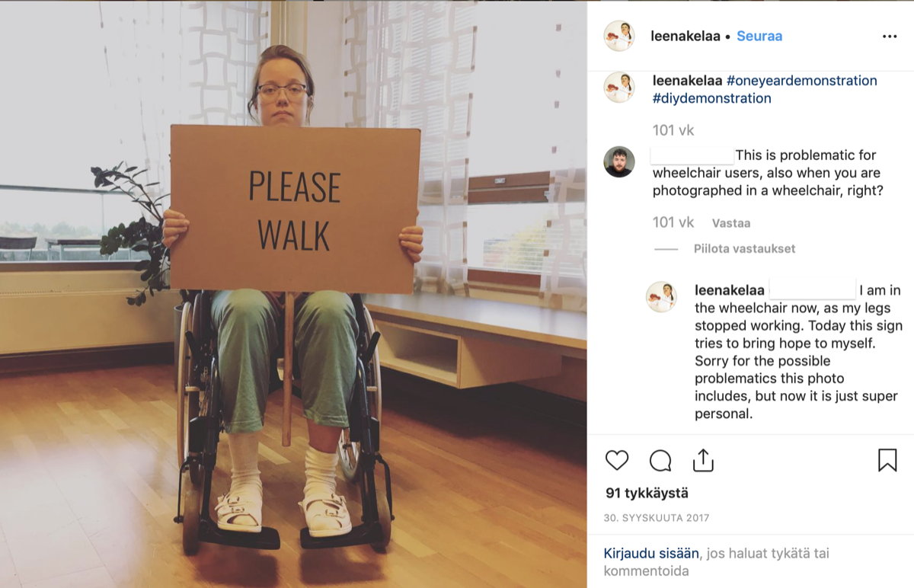Open leenakelaa username in post header
The image size is (914, 588).
[x=685, y=36]
